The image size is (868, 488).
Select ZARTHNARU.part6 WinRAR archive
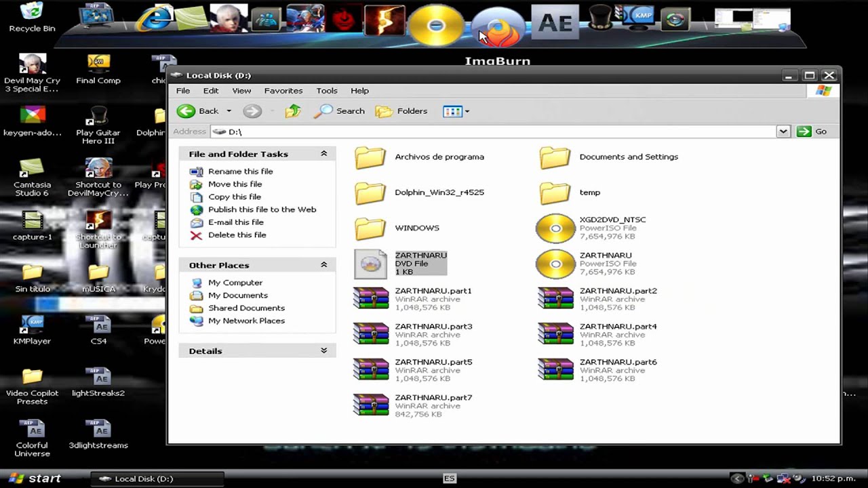pos(598,370)
